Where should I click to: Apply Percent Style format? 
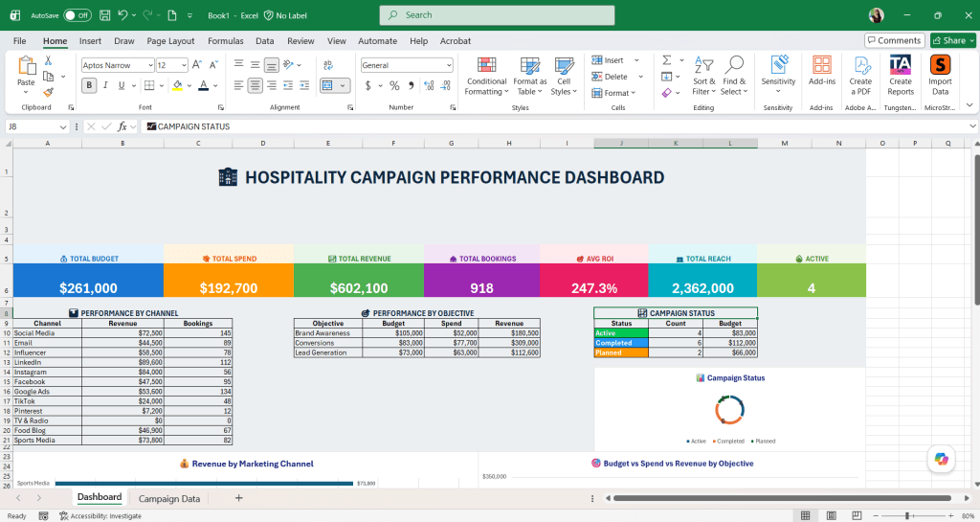(394, 85)
